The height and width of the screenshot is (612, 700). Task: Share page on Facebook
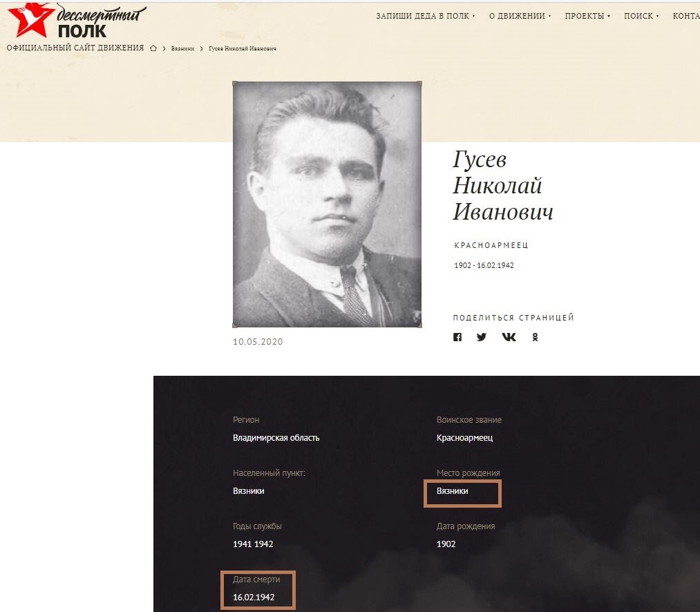457,337
